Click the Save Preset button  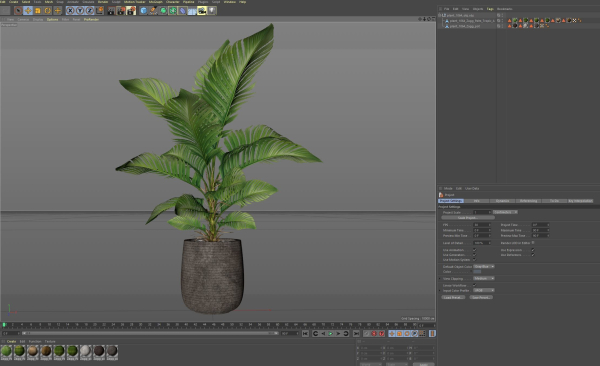481,297
